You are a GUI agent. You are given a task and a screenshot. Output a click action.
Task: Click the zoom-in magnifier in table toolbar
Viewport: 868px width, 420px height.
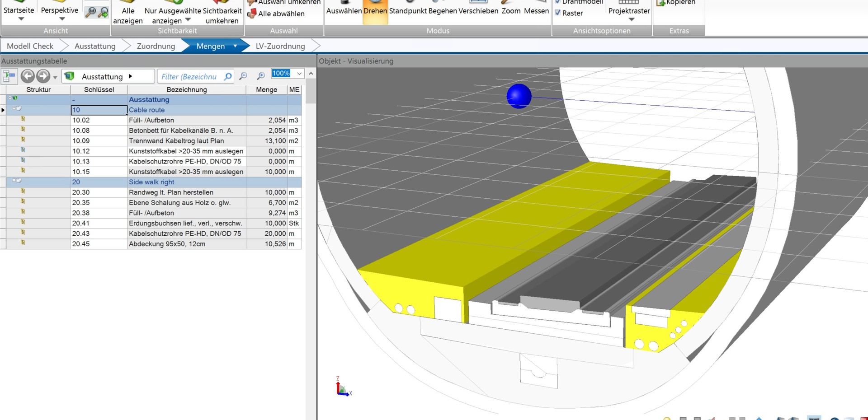click(x=261, y=76)
